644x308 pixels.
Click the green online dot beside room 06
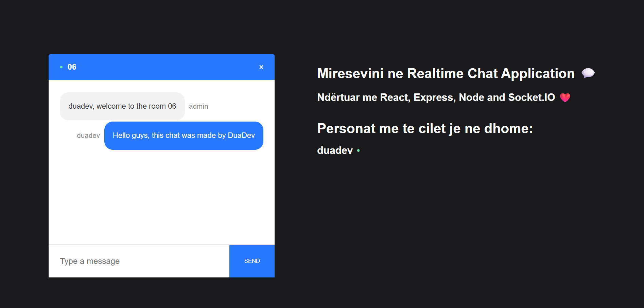[61, 67]
